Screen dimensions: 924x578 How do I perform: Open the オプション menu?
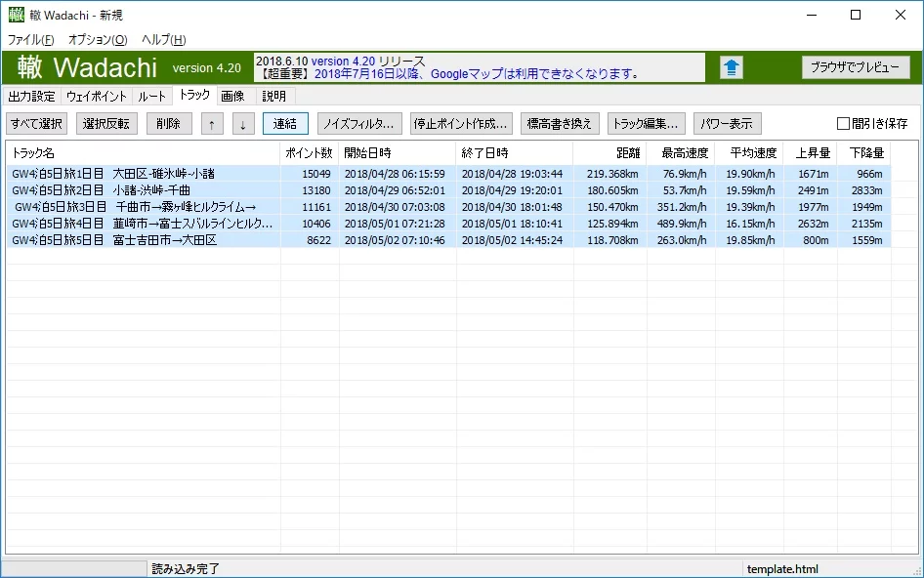pyautogui.click(x=98, y=39)
